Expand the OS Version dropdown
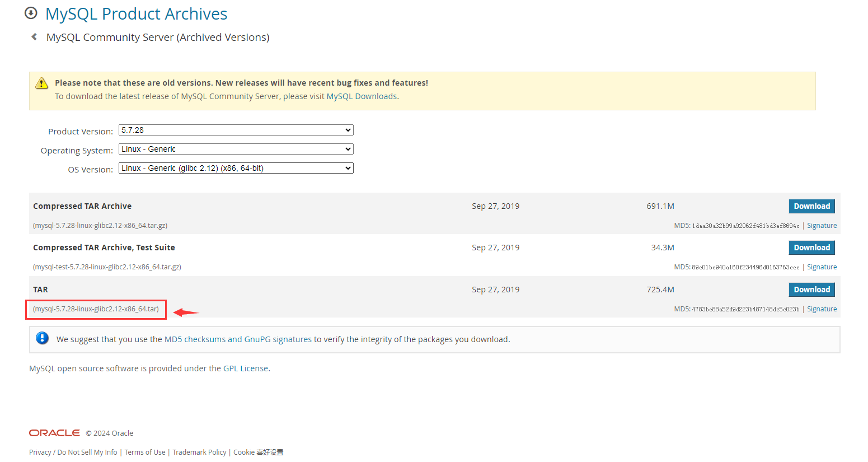868x462 pixels. [236, 168]
